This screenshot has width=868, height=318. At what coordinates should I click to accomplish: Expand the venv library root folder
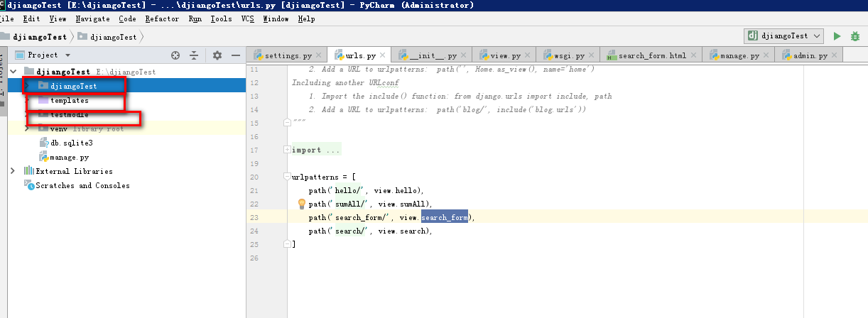[x=27, y=128]
